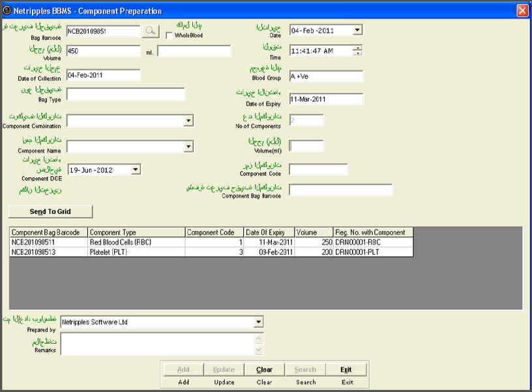Click the Date Of Expiry column header
This screenshot has height=392, width=532.
tap(269, 232)
